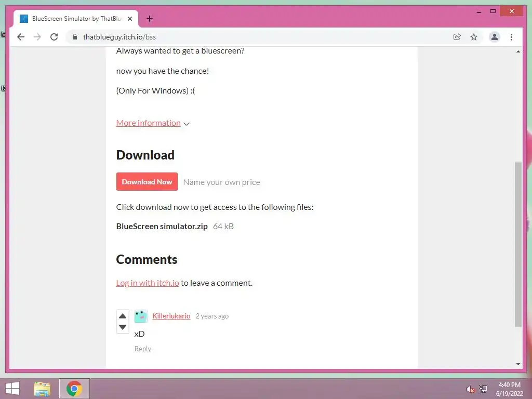Reload the current page
532x399 pixels.
(54, 37)
